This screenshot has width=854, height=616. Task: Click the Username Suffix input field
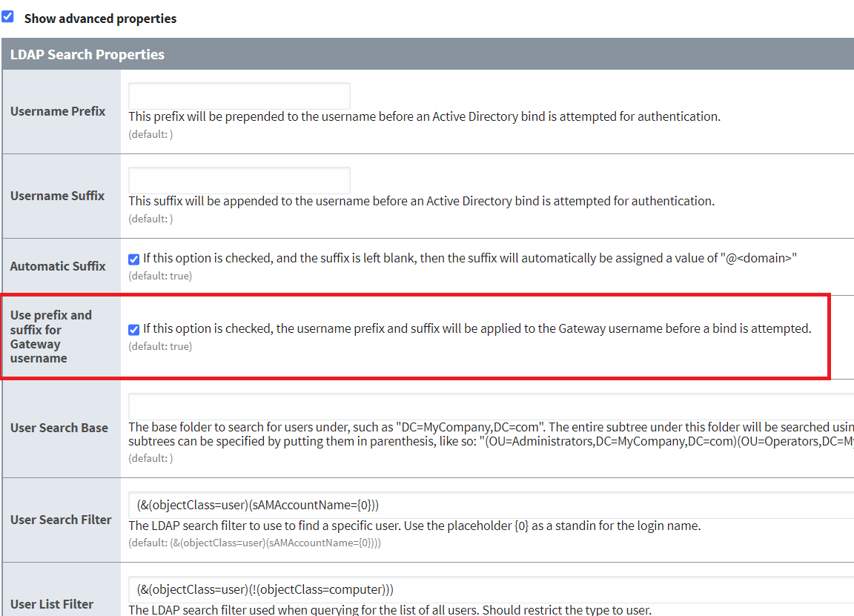(x=239, y=180)
